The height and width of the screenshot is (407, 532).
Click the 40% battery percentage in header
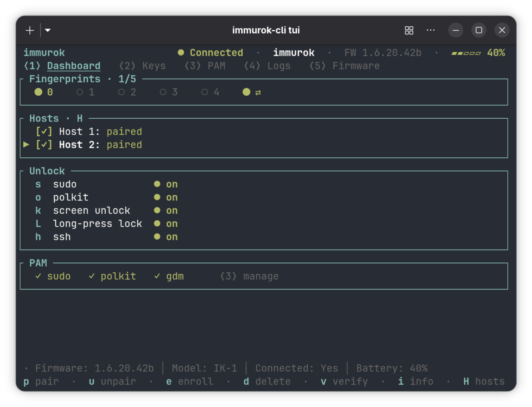tap(496, 53)
